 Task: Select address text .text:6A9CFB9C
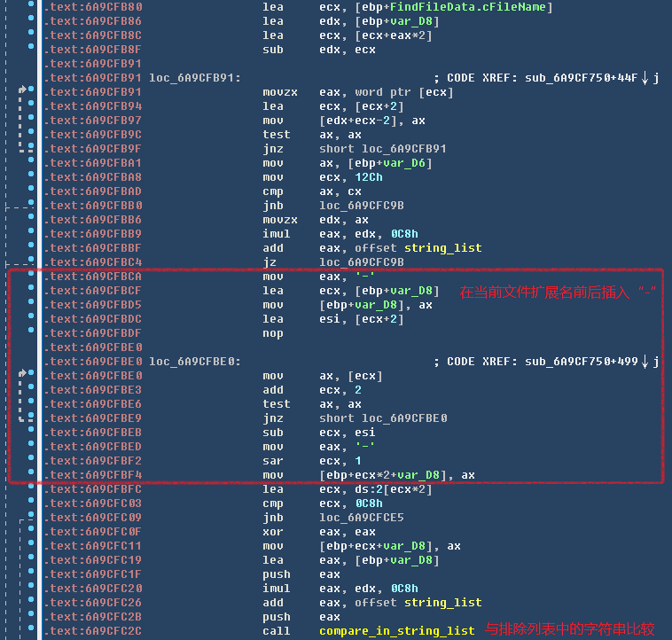click(92, 135)
